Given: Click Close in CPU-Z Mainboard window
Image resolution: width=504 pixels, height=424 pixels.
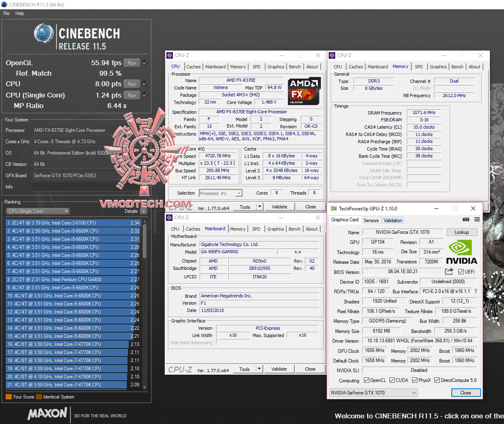Looking at the screenshot, I should tap(310, 369).
